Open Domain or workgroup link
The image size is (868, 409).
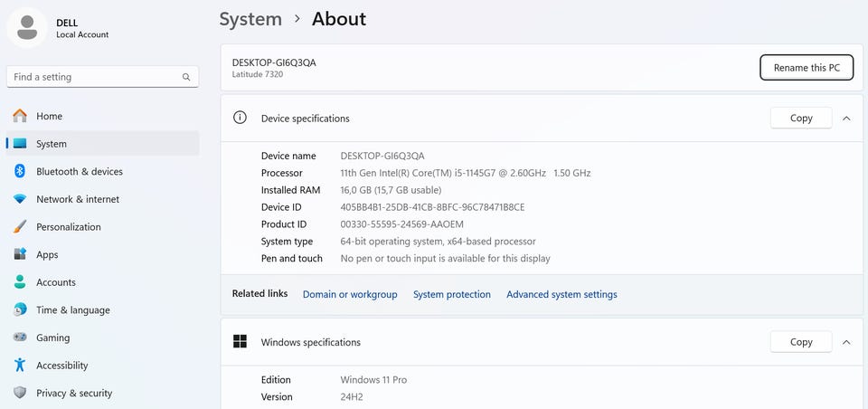[350, 294]
